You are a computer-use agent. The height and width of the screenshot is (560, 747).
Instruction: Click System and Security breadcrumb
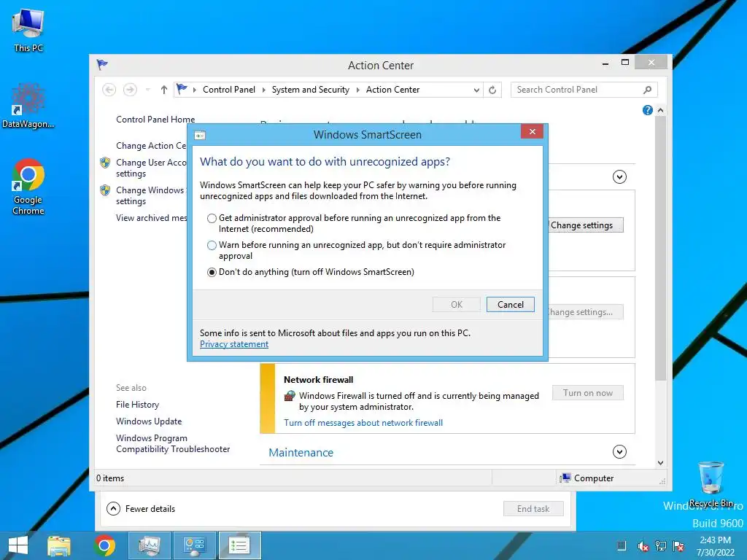(x=310, y=90)
